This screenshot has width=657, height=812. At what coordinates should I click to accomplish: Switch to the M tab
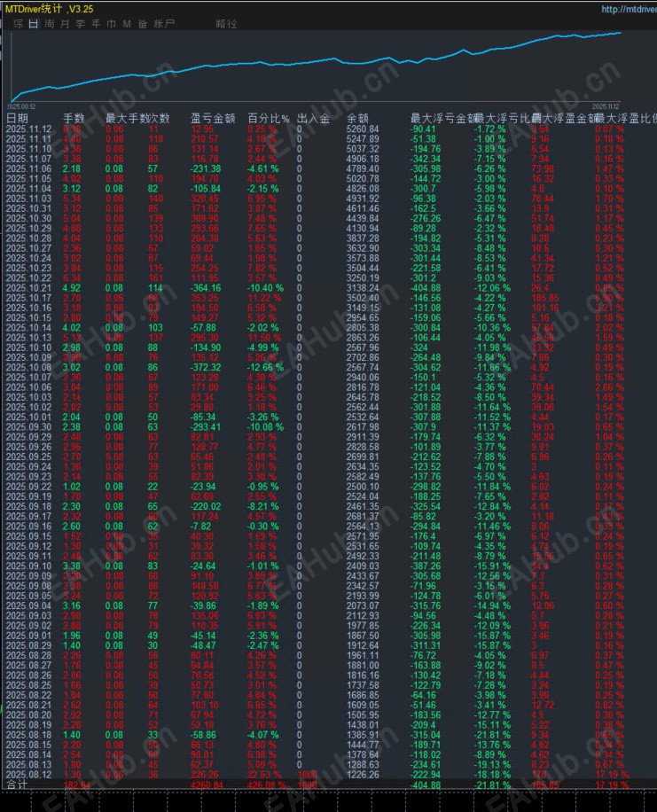127,24
